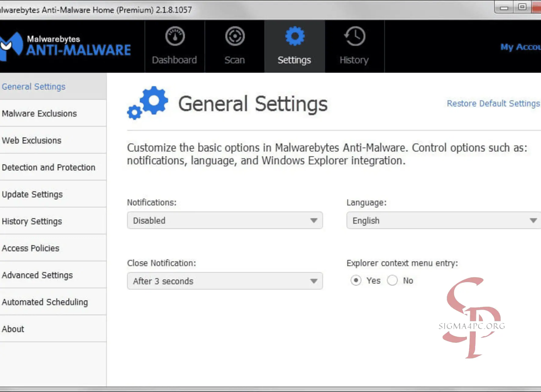Image resolution: width=541 pixels, height=392 pixels.
Task: Open the Detection and Protection tab
Action: 53,167
